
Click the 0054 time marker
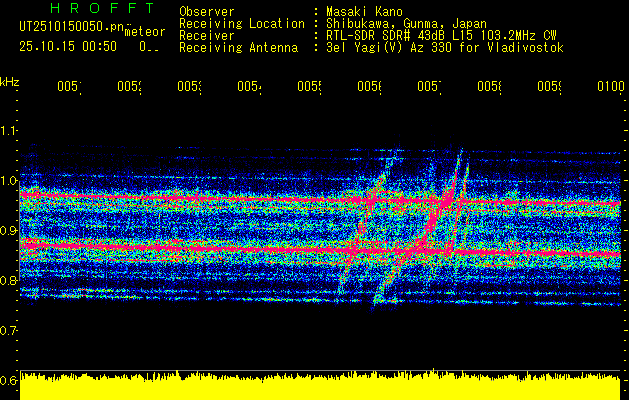click(x=250, y=86)
